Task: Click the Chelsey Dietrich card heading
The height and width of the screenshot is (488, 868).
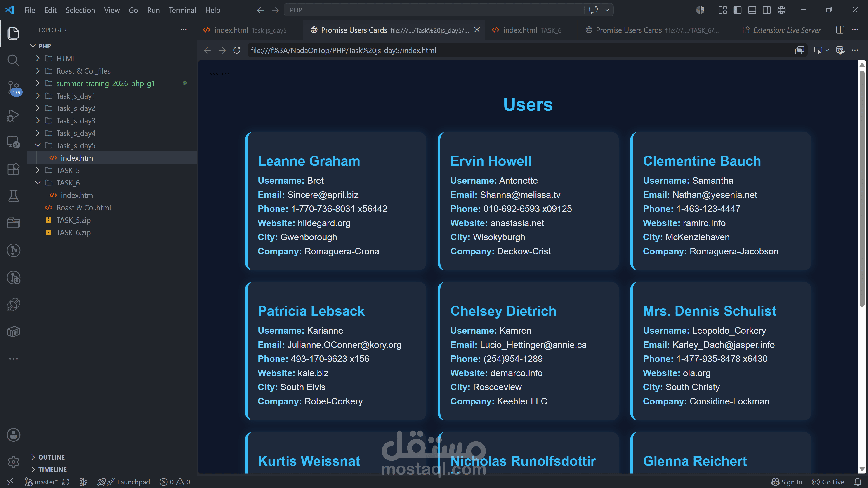Action: 503,311
